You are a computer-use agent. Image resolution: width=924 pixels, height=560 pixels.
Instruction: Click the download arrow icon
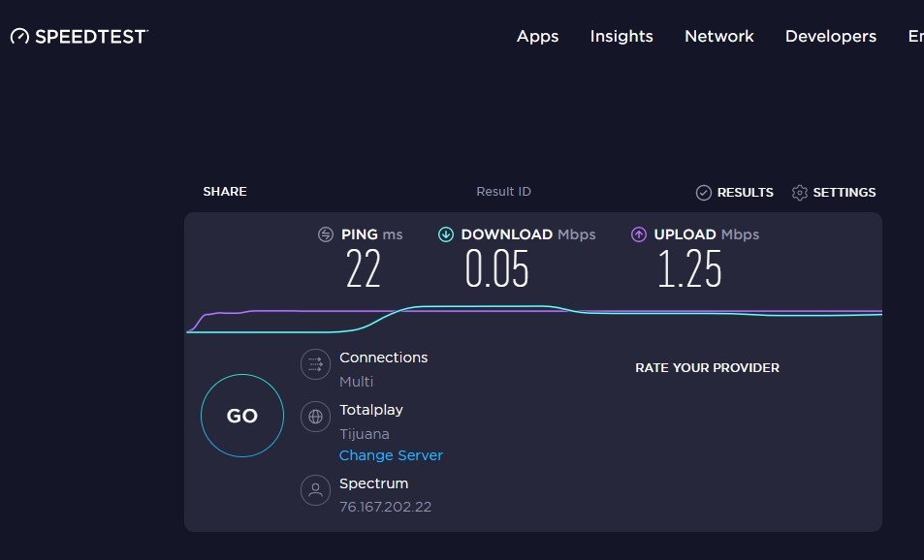[x=446, y=234]
